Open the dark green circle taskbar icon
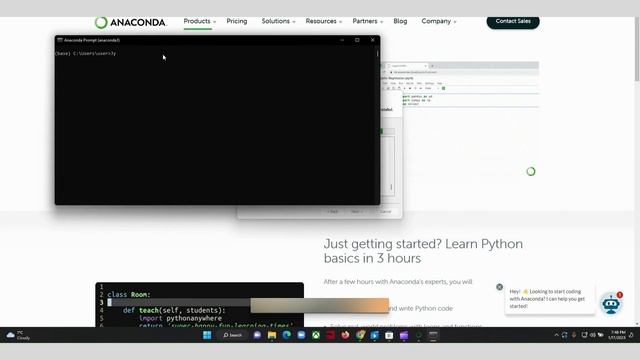Viewport: 640px width, 360px height. click(x=418, y=335)
